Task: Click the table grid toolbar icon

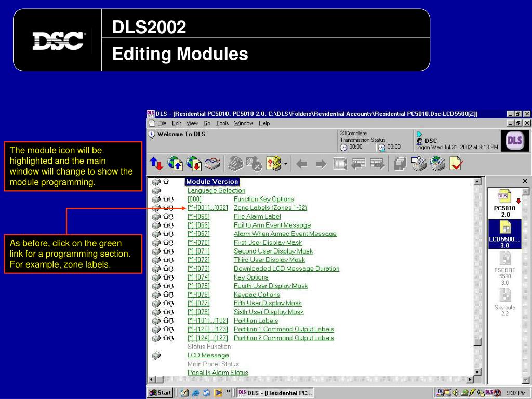Action: click(339, 164)
